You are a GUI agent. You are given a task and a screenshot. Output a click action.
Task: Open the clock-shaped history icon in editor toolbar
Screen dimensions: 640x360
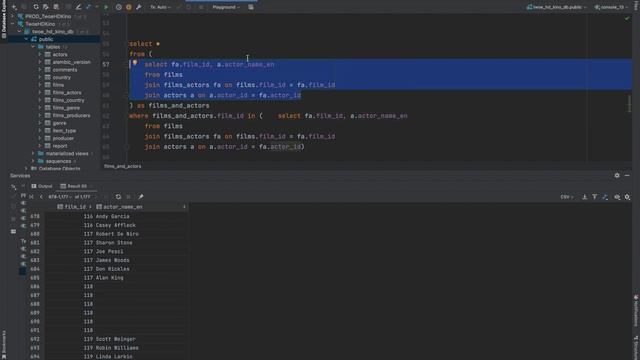[119, 7]
